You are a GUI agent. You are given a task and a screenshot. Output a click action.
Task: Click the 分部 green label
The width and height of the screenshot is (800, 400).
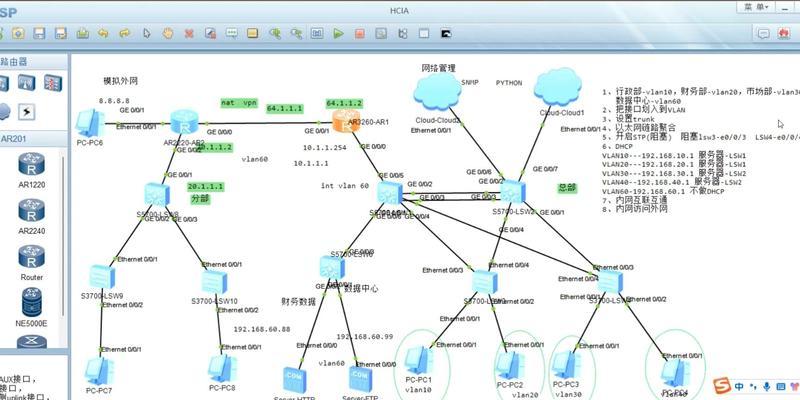pos(201,199)
